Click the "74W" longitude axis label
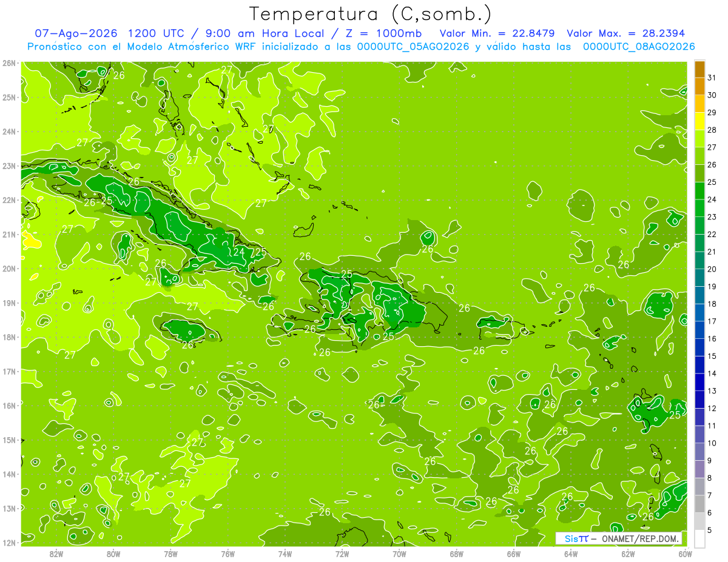The height and width of the screenshot is (562, 728). 285,554
